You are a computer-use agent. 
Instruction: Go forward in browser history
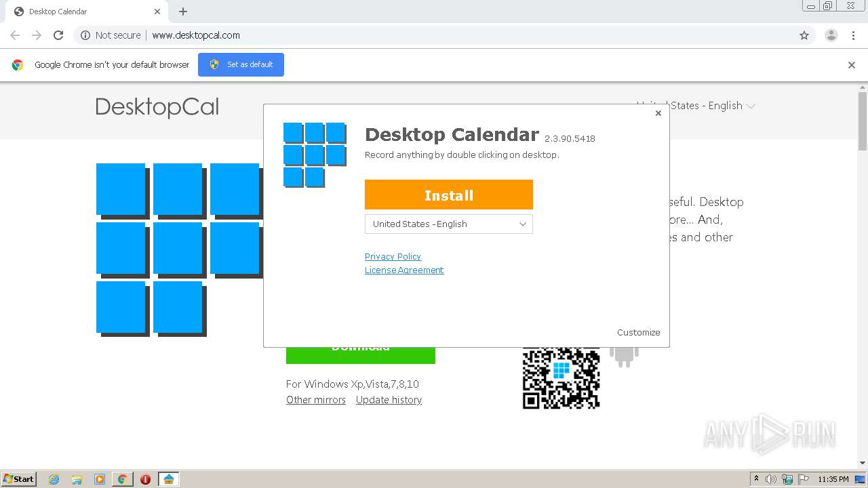coord(37,35)
